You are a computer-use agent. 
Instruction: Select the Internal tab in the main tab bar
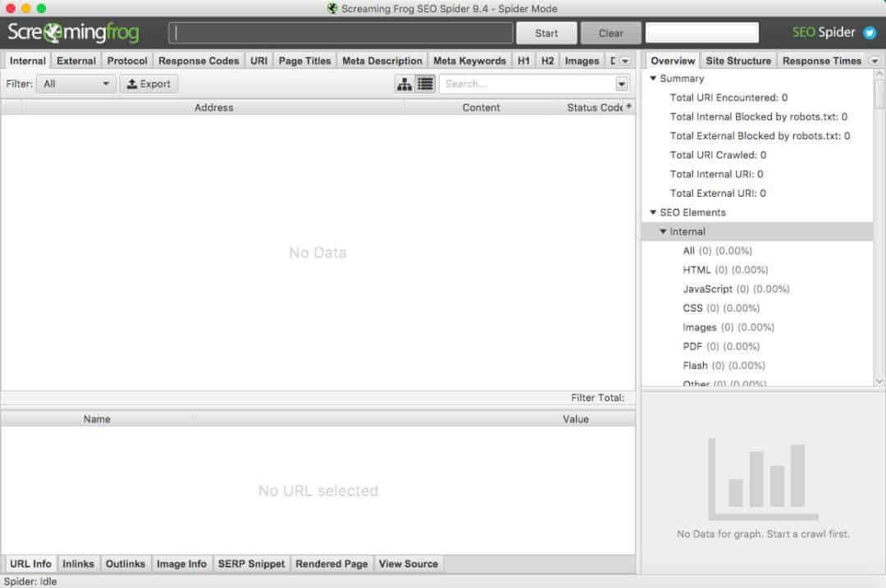[x=28, y=61]
